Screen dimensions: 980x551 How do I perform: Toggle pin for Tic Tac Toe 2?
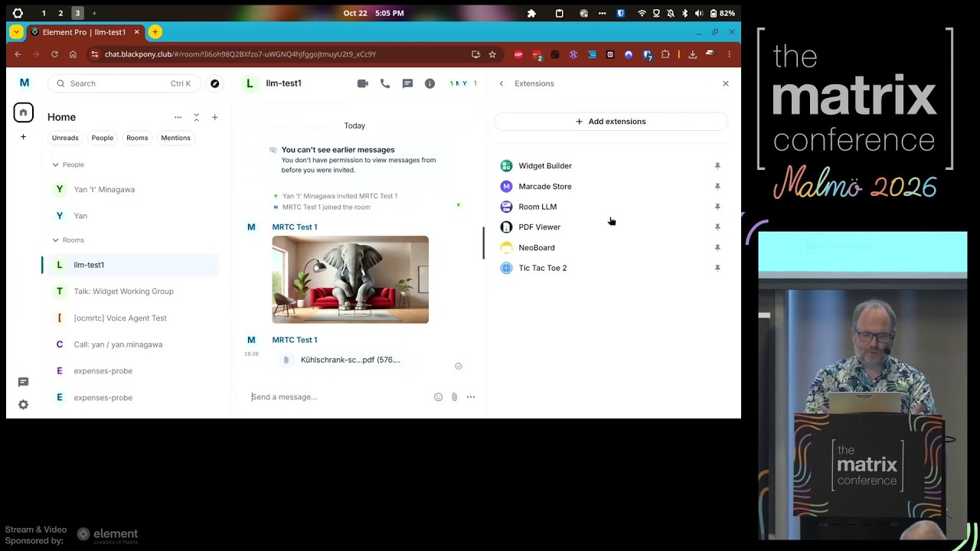click(x=717, y=268)
